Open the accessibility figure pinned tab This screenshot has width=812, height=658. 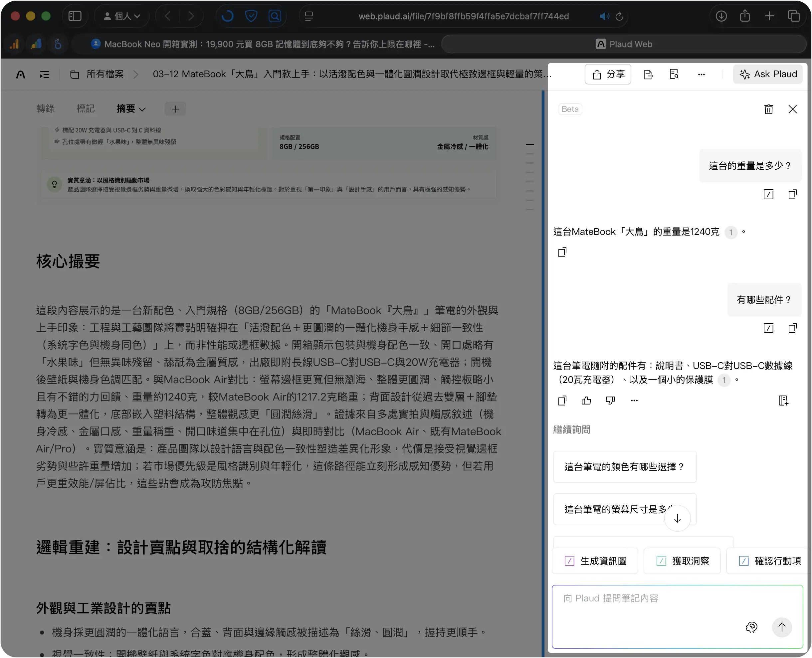point(58,44)
